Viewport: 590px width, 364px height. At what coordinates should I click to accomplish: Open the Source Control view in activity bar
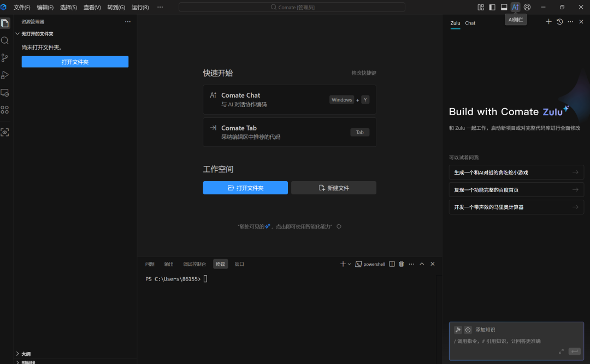coord(5,58)
